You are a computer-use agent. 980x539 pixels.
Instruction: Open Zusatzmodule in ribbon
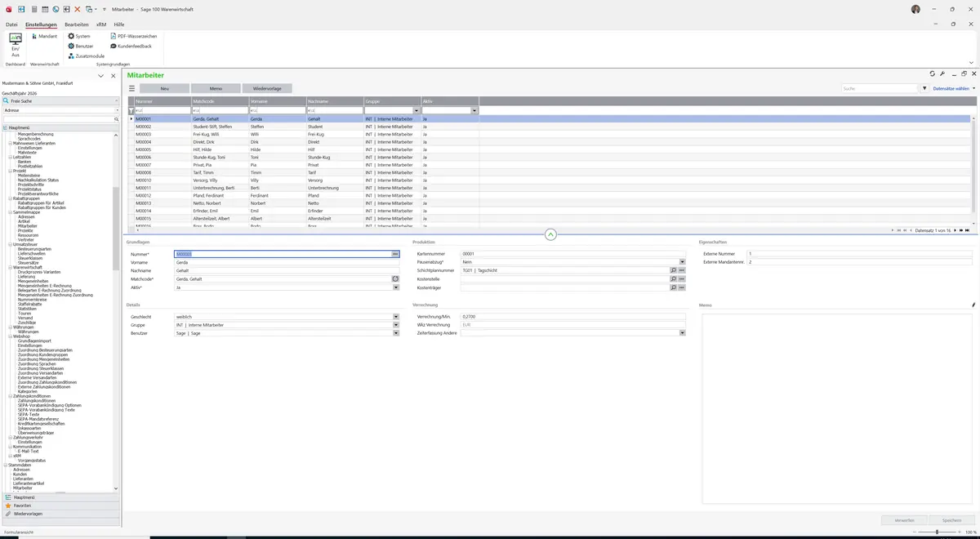(x=86, y=56)
